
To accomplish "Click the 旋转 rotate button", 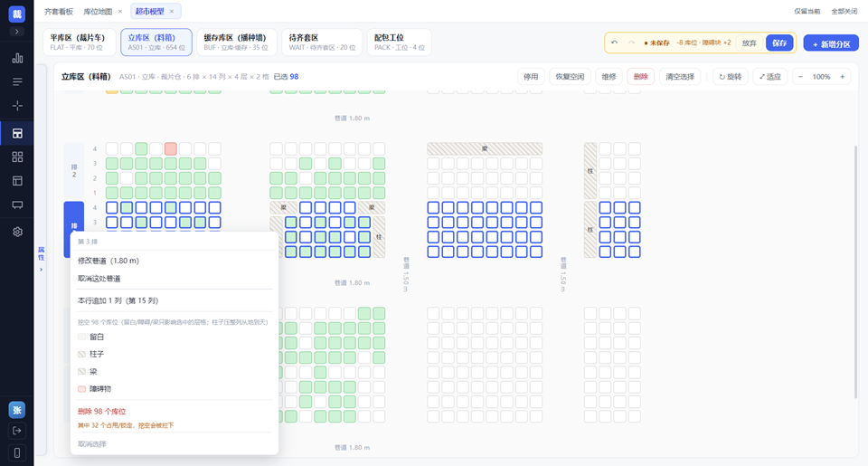I will [731, 77].
